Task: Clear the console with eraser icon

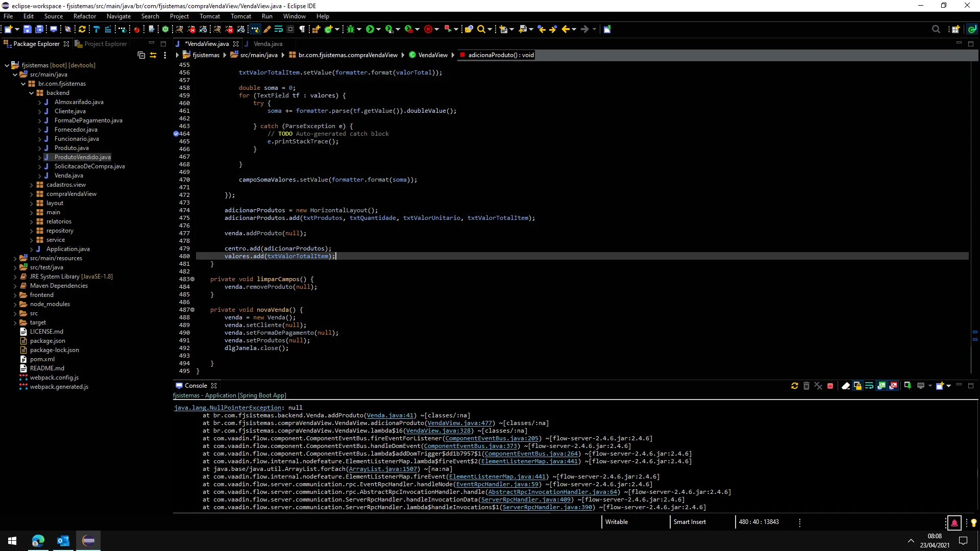Action: [846, 386]
